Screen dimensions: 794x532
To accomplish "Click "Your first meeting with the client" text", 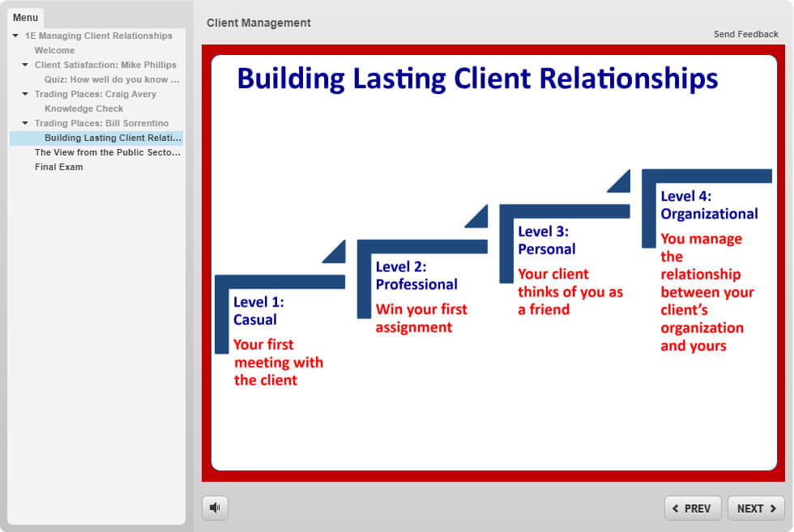I will click(278, 363).
